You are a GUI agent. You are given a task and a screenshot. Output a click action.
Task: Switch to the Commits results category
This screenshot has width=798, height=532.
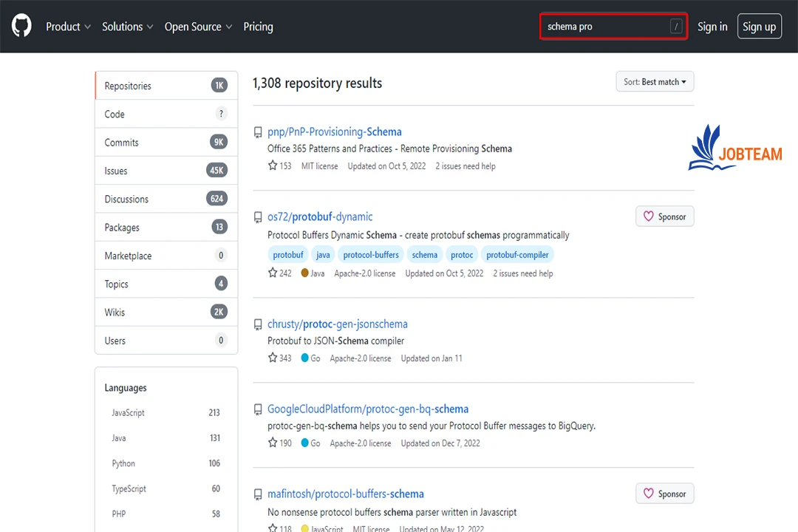[121, 143]
